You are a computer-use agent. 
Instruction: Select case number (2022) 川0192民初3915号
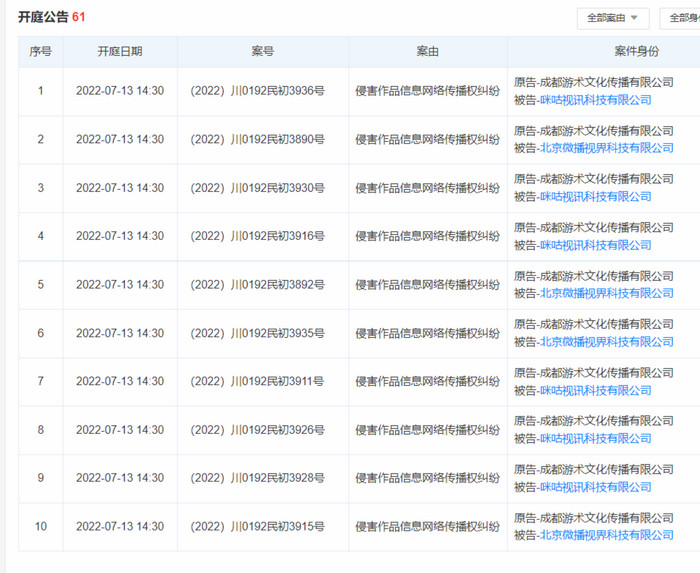257,527
